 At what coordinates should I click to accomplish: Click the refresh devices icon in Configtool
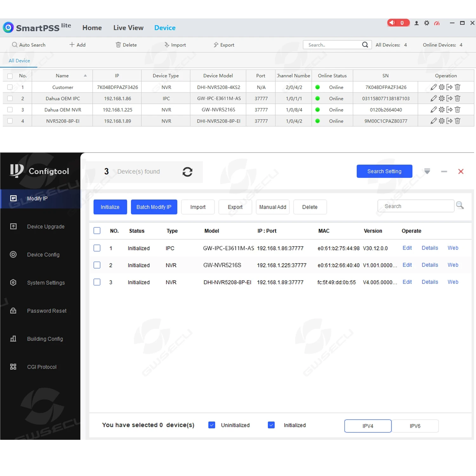(x=187, y=172)
